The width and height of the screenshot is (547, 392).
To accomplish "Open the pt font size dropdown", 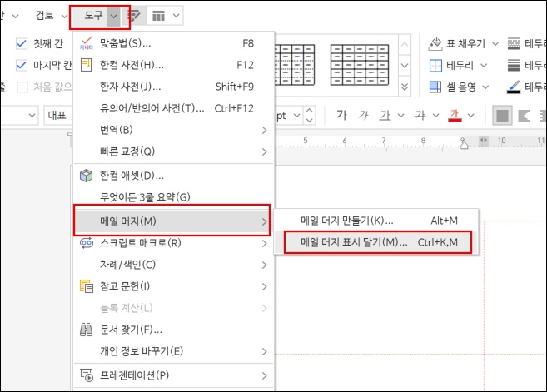I will tap(296, 116).
